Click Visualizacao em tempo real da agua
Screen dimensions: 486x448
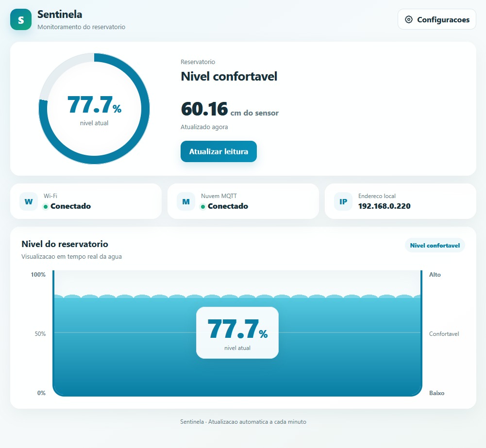pos(71,257)
